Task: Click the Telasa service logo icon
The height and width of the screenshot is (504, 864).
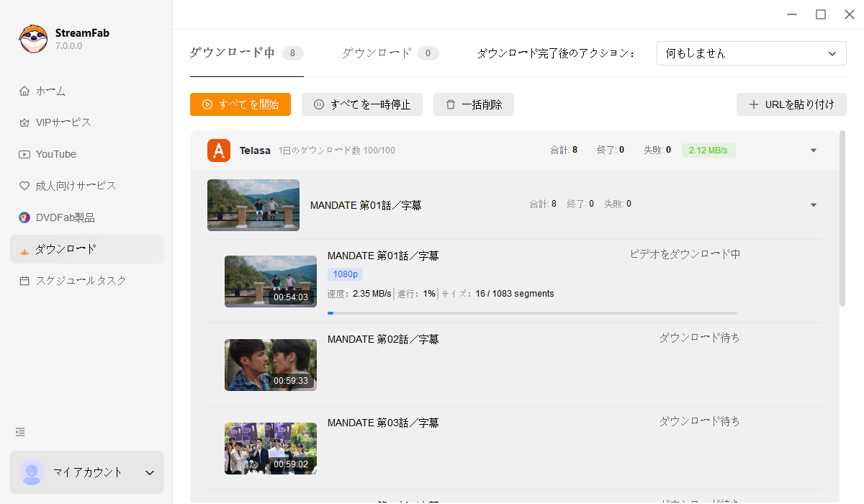Action: coord(219,150)
